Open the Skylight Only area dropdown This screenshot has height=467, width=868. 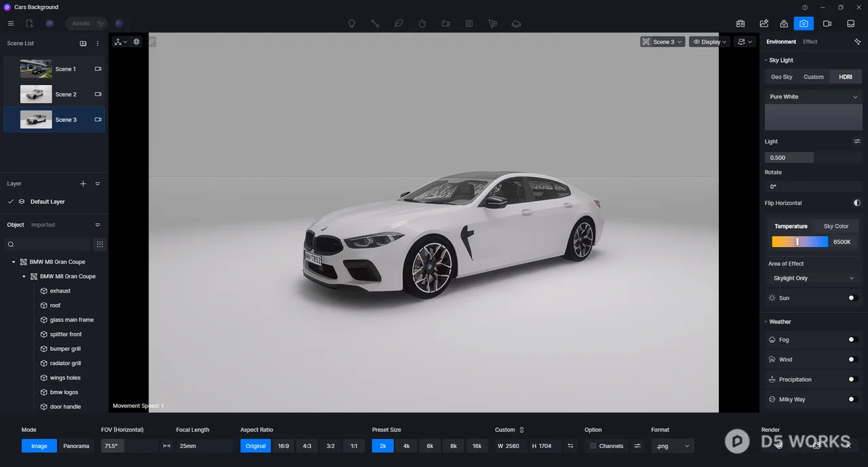814,278
